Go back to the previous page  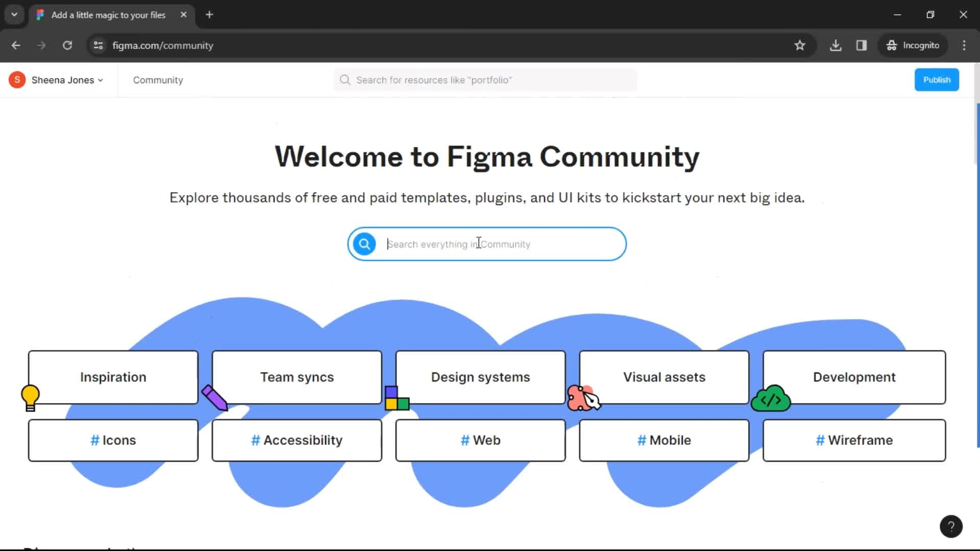click(16, 45)
